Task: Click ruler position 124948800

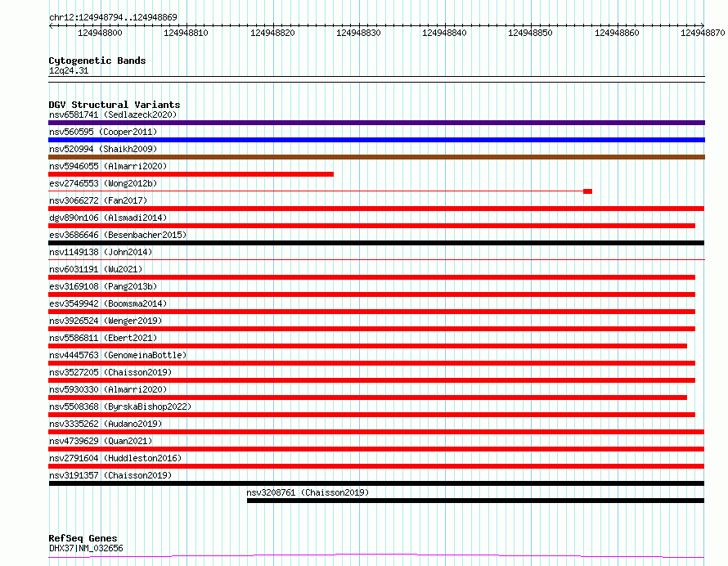Action: pyautogui.click(x=100, y=33)
